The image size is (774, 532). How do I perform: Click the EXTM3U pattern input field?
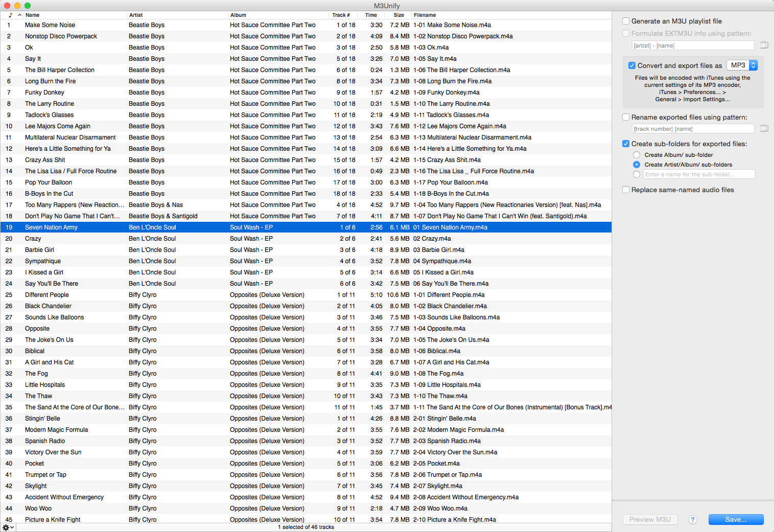(x=693, y=45)
